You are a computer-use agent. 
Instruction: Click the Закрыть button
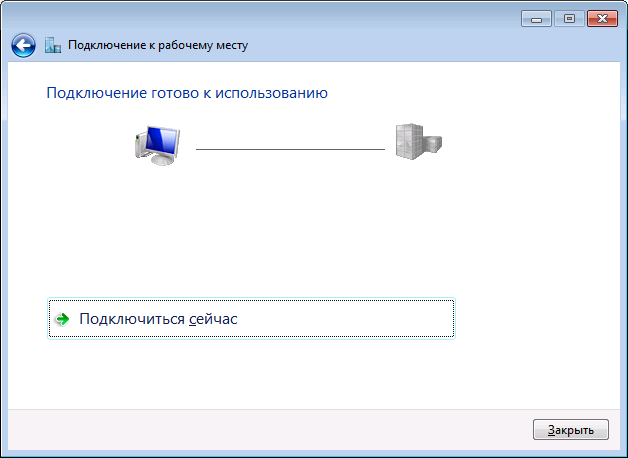[x=571, y=430]
